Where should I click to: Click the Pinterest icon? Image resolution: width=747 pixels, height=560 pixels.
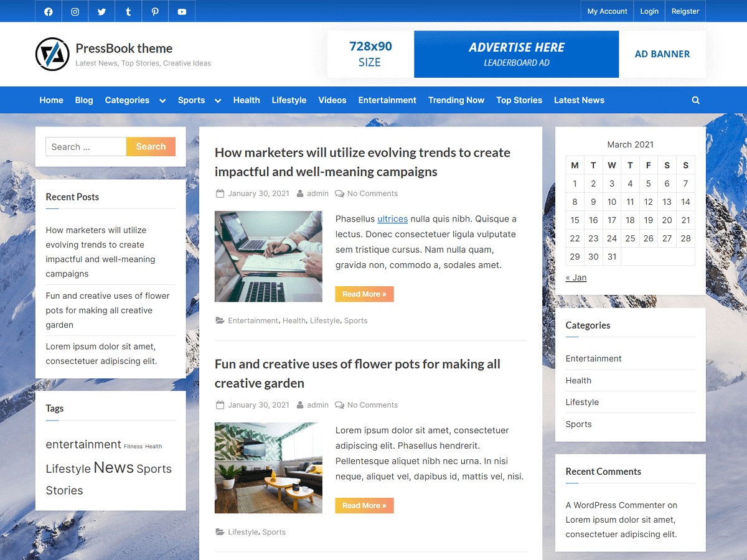pos(154,11)
